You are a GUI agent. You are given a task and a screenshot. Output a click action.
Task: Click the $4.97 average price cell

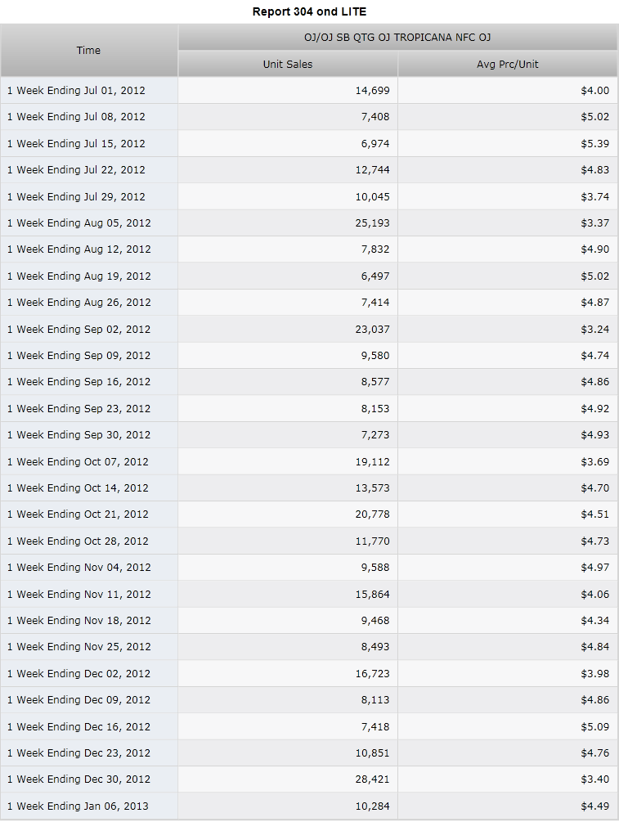point(595,568)
